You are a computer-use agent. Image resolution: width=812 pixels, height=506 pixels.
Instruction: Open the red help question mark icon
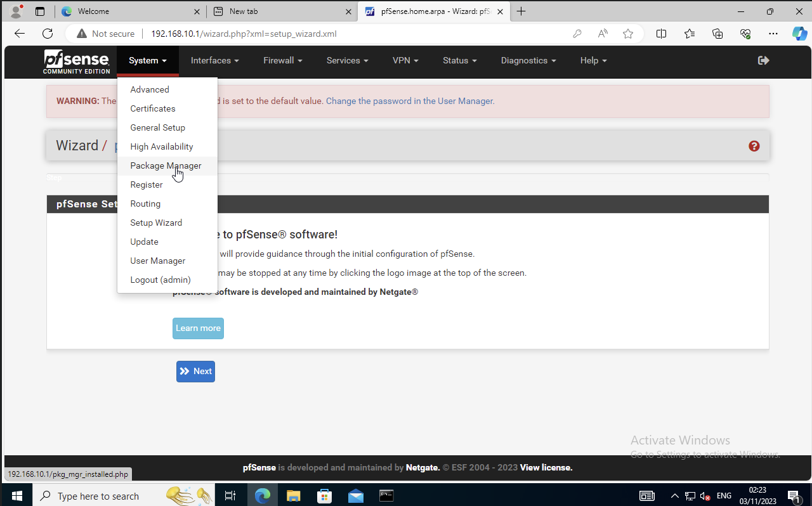754,146
